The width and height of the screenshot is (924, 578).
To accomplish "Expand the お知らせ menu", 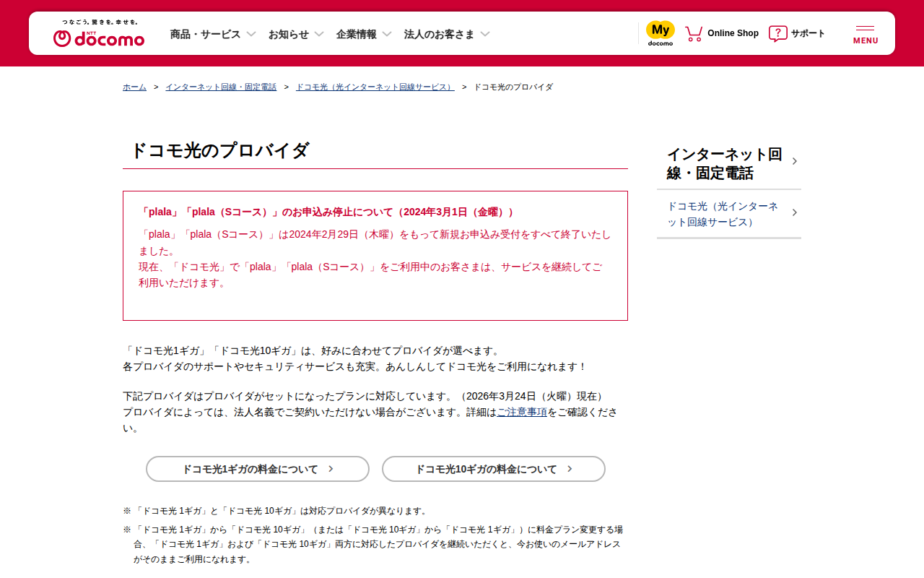I will (x=296, y=34).
